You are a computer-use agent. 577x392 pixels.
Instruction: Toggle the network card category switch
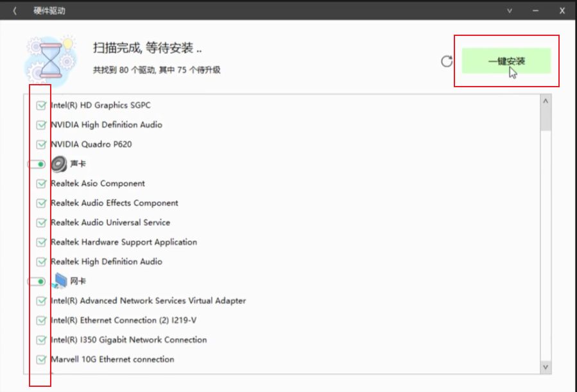coord(37,281)
